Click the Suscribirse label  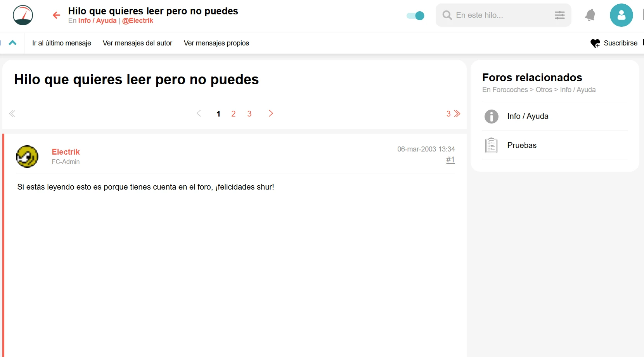(620, 43)
